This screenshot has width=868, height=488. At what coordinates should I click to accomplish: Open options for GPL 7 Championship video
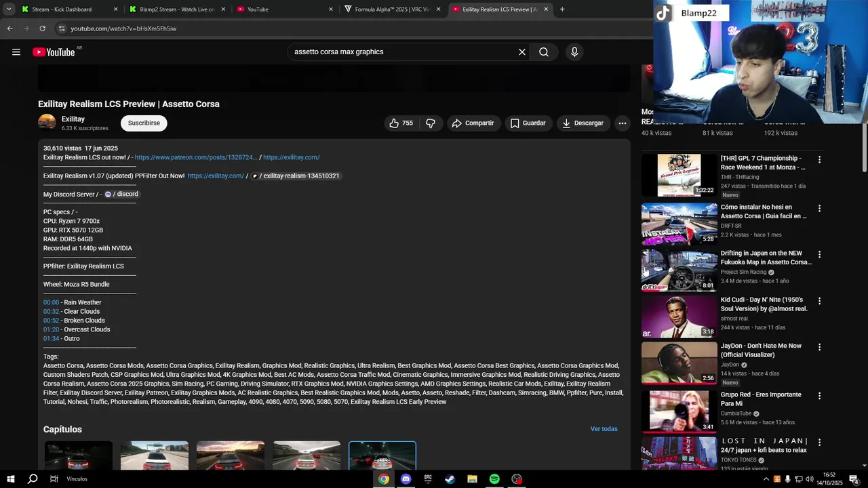(x=819, y=160)
